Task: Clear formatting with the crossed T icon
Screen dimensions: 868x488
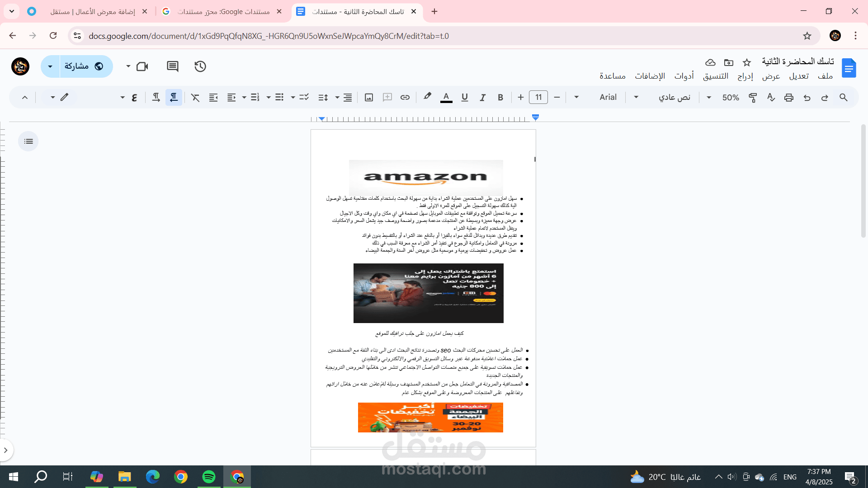Action: point(195,97)
